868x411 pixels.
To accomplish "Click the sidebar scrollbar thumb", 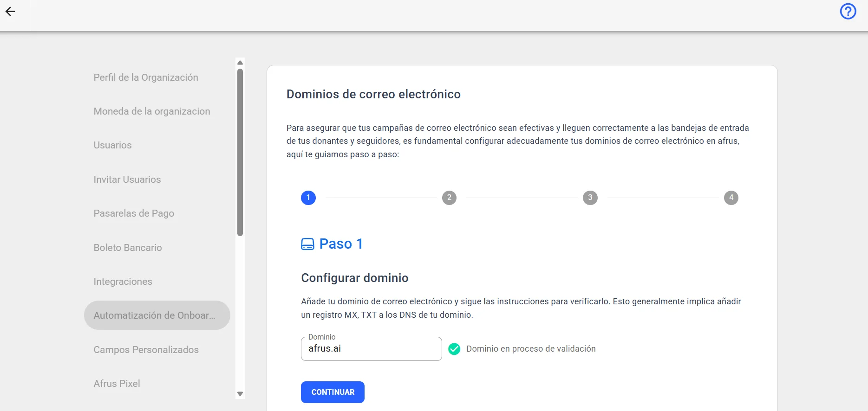I will 240,152.
